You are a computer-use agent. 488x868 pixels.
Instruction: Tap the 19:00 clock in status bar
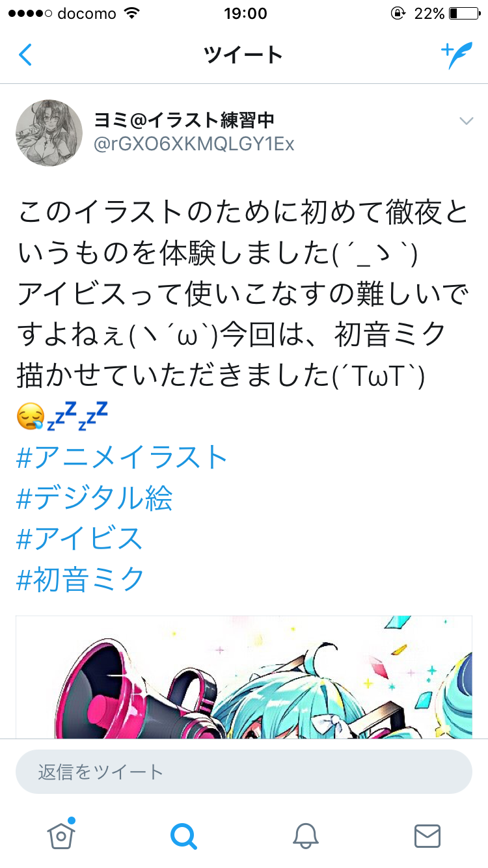pyautogui.click(x=245, y=13)
